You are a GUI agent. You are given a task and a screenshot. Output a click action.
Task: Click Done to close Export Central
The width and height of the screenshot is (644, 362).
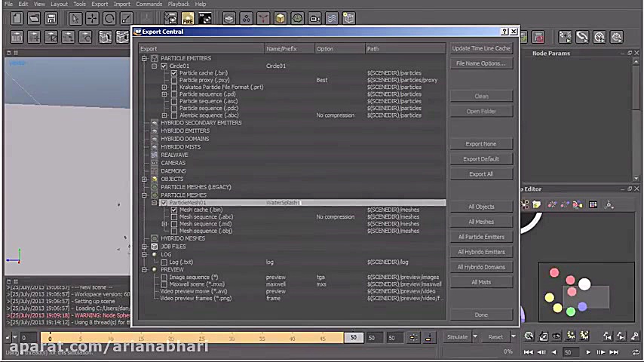click(x=481, y=315)
